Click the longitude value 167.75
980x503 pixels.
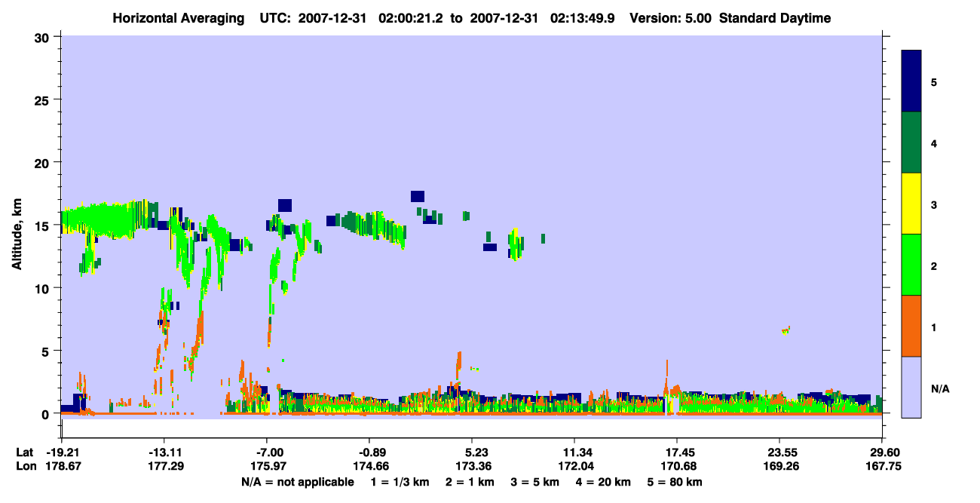882,466
